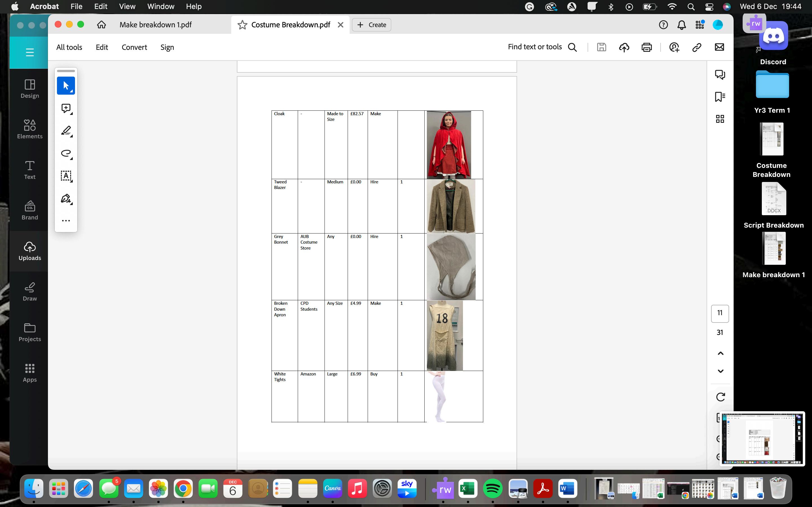Go to the previous page chevron

720,353
